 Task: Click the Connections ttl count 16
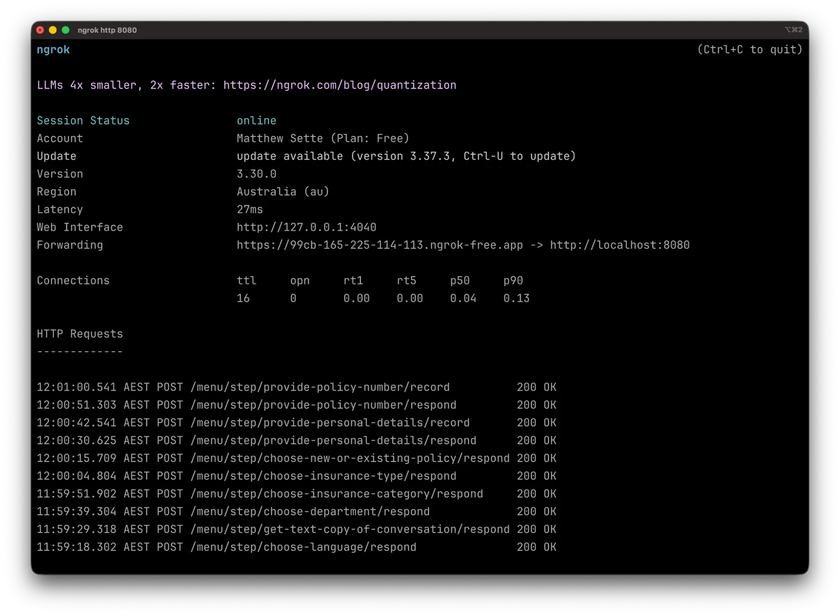coord(243,298)
